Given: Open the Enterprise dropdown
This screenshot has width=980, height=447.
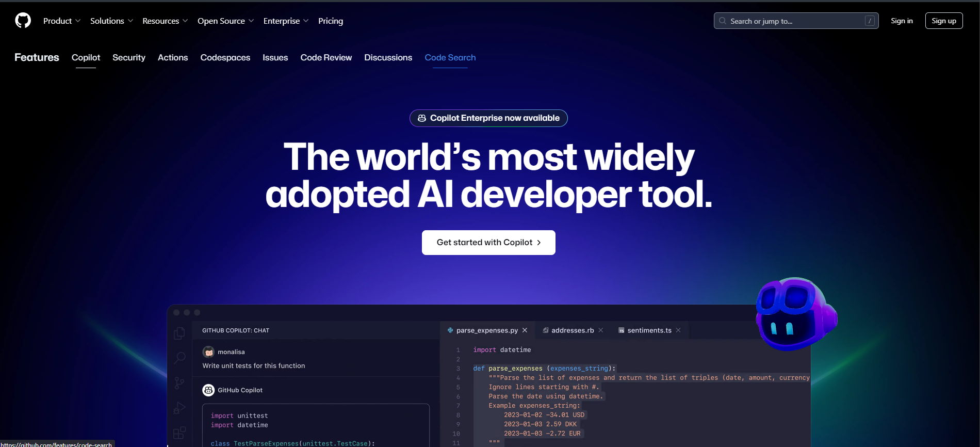Looking at the screenshot, I should 286,21.
